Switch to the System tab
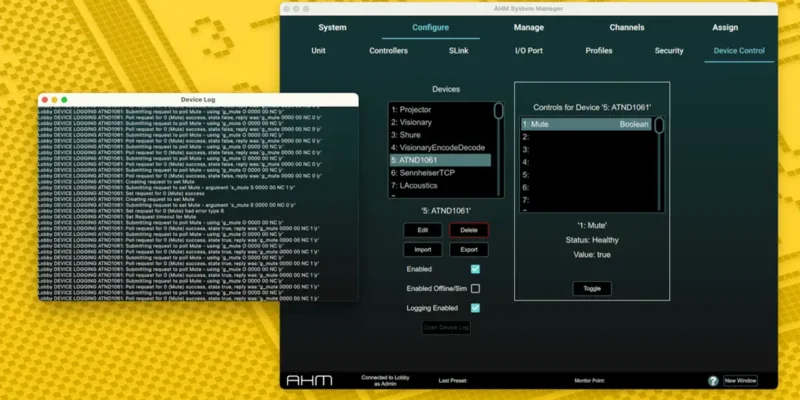800x400 pixels. 332,28
